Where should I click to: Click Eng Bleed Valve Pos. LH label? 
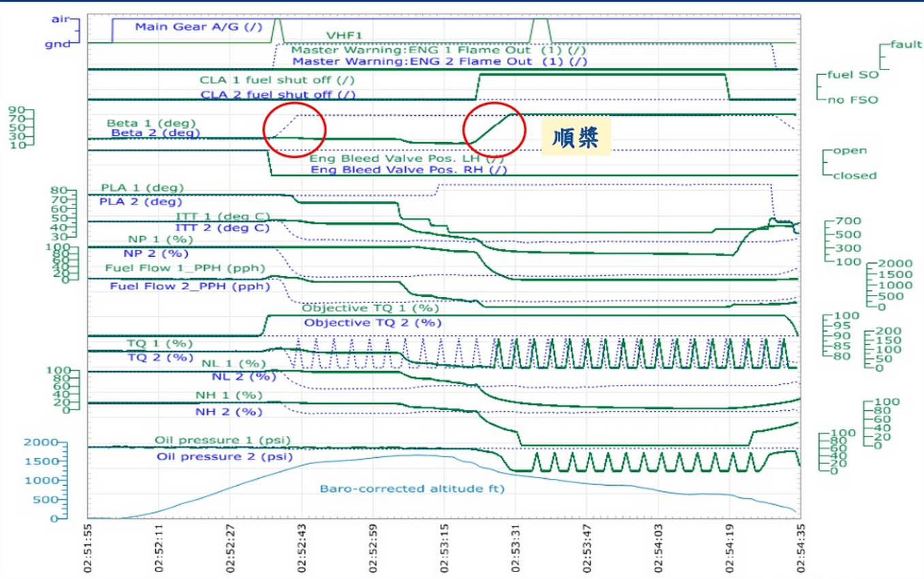pos(407,158)
